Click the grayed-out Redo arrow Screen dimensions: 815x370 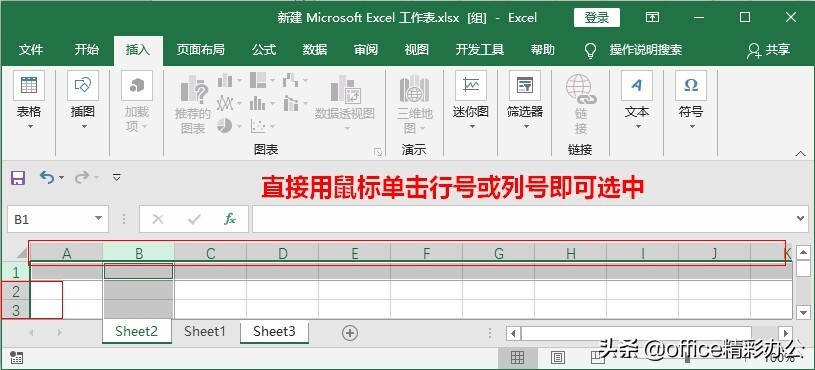pyautogui.click(x=82, y=178)
